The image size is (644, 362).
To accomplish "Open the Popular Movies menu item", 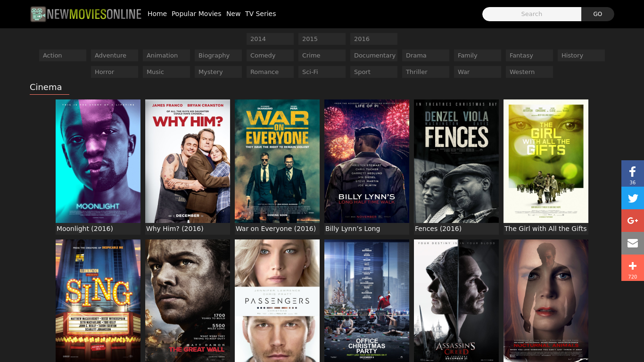I will tap(196, 14).
